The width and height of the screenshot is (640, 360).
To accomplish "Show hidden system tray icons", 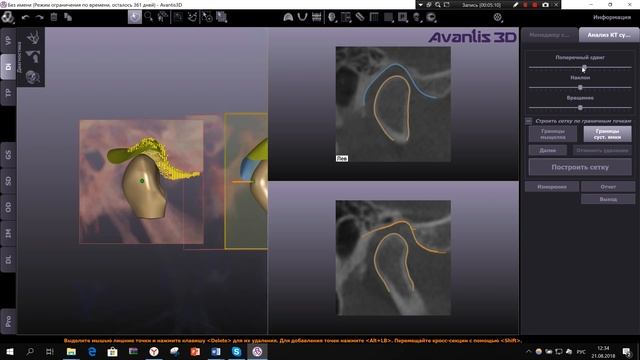I will click(529, 351).
